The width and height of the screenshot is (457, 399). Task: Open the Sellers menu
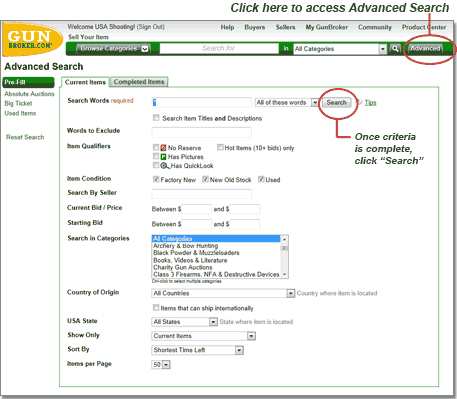pos(285,27)
